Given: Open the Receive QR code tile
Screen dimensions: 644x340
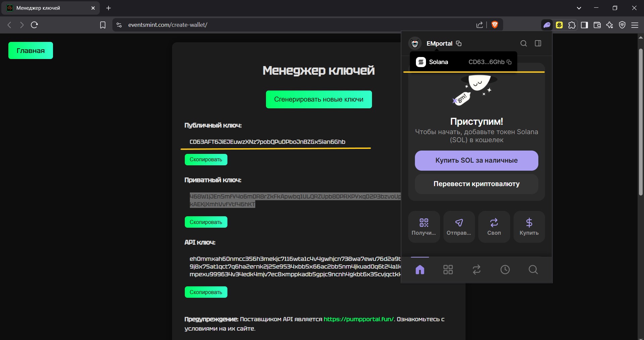Looking at the screenshot, I should click(x=424, y=227).
